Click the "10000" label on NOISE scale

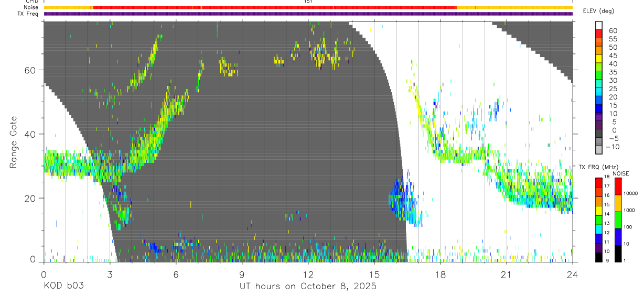point(631,193)
